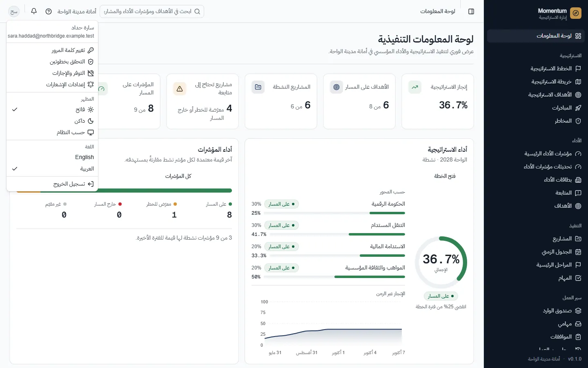Choose إعدادات الإشعارات from user menu

pos(52,85)
